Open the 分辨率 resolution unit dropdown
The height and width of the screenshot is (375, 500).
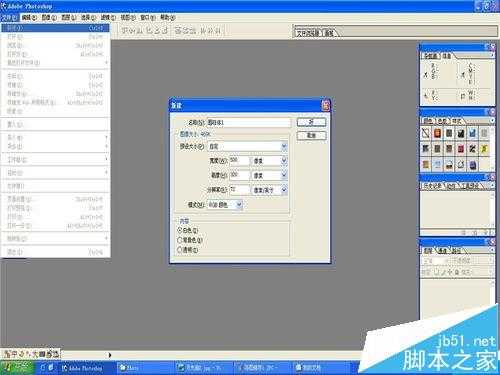284,190
